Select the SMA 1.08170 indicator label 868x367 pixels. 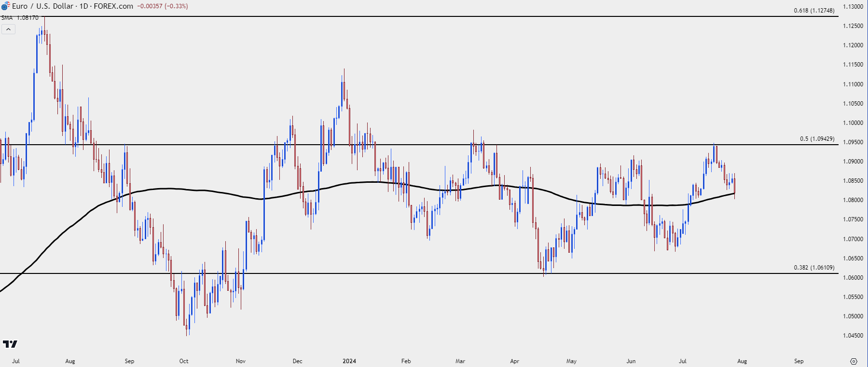pyautogui.click(x=20, y=18)
